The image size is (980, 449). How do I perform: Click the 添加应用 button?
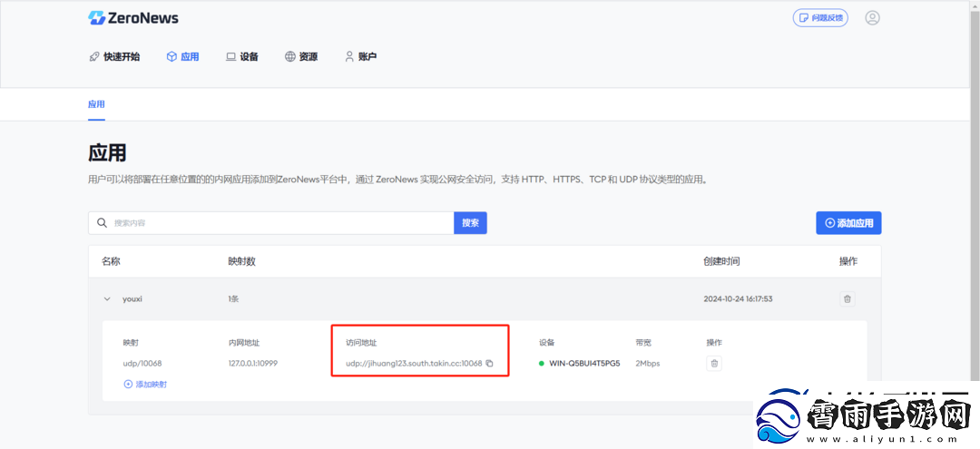[848, 223]
